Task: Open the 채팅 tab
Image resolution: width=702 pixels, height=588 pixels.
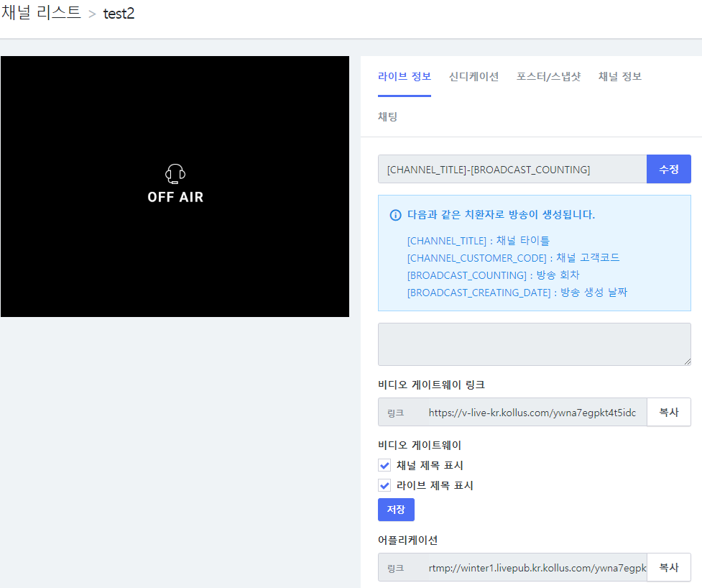Action: click(387, 116)
